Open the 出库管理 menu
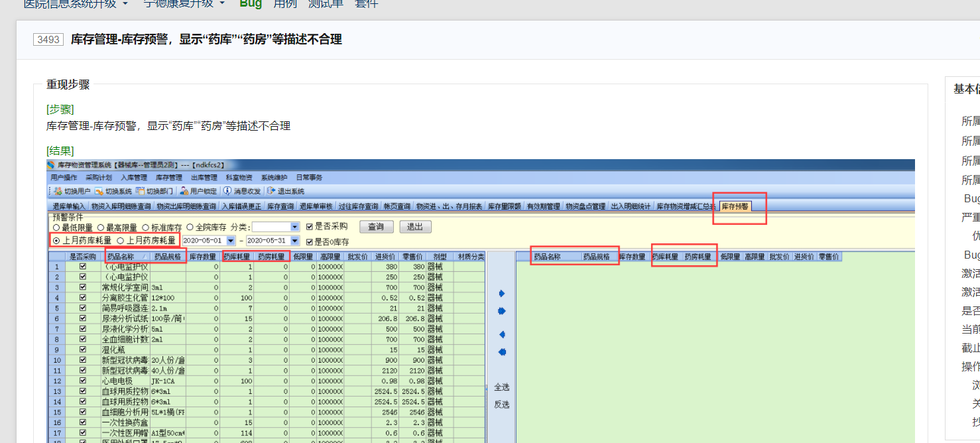 coord(204,178)
